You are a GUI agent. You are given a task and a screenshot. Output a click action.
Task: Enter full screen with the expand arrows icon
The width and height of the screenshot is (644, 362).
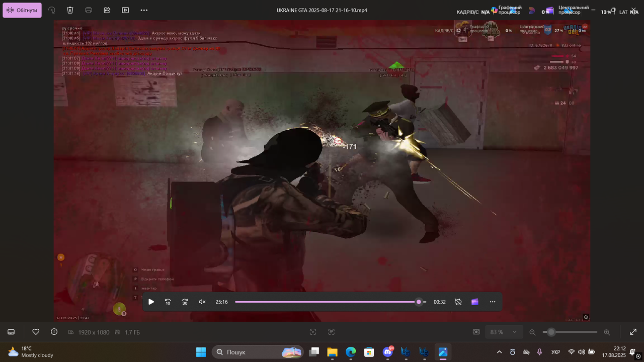click(633, 332)
